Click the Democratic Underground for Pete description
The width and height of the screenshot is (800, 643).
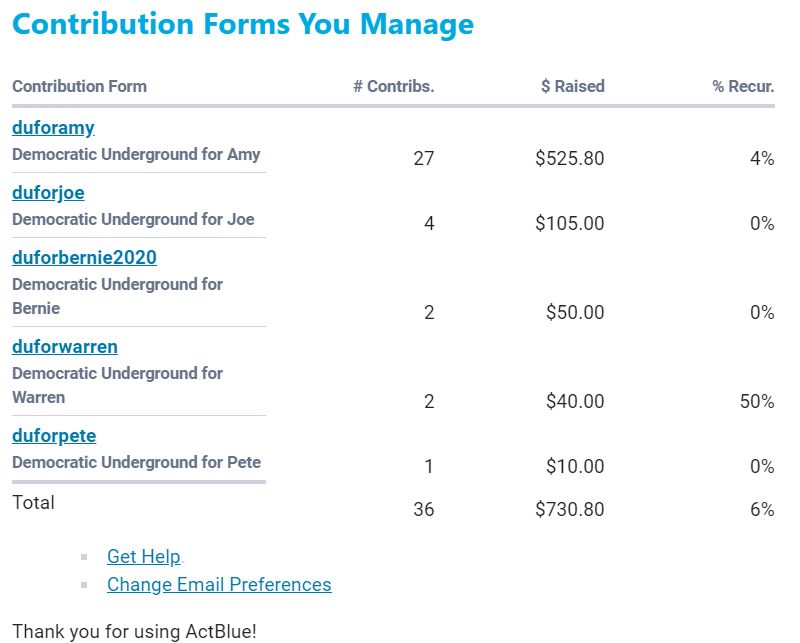point(136,463)
